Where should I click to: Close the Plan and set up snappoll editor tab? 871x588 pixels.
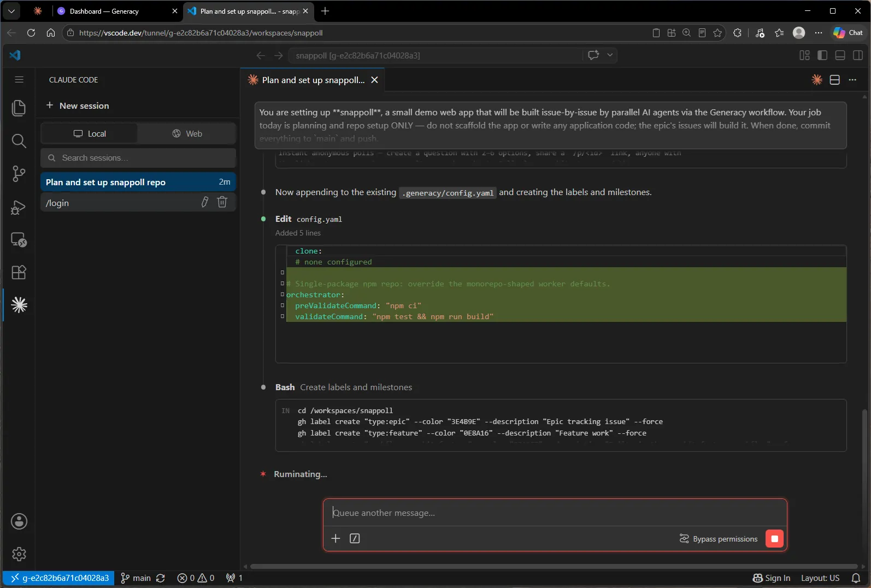(x=374, y=80)
